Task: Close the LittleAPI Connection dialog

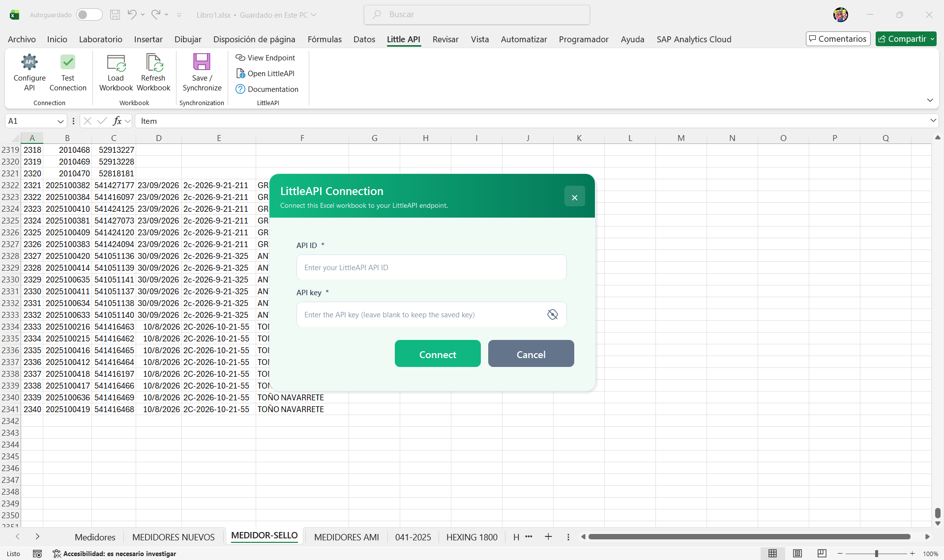Action: pos(574,197)
